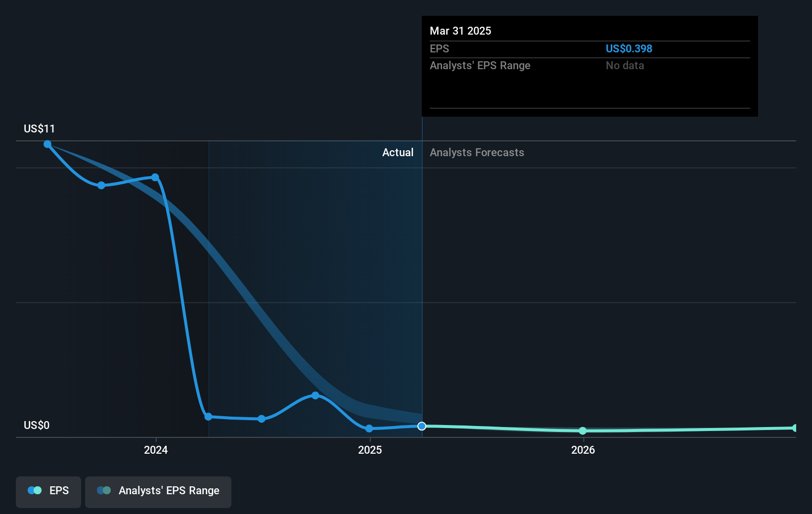
Task: Click the forecast EPS point at 2026
Action: point(583,431)
